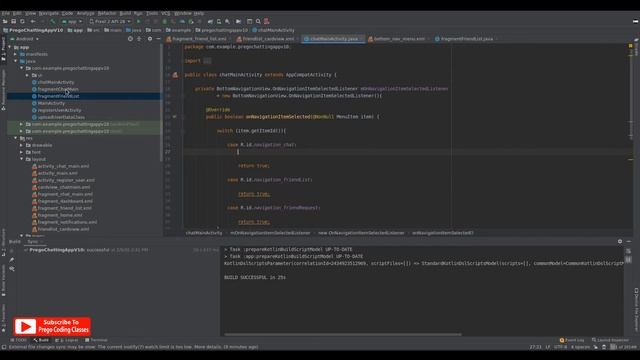The width and height of the screenshot is (640, 360).
Task: Collapse the res folder
Action: tap(16, 138)
